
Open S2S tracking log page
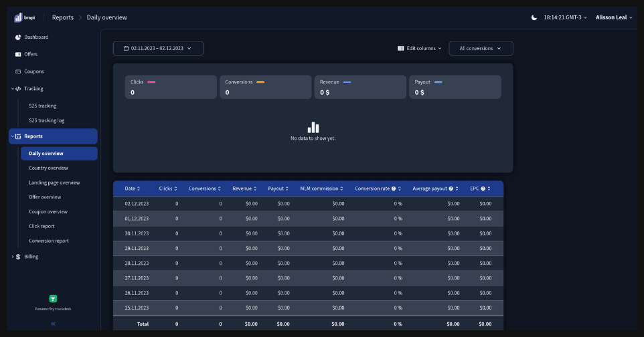pos(46,120)
